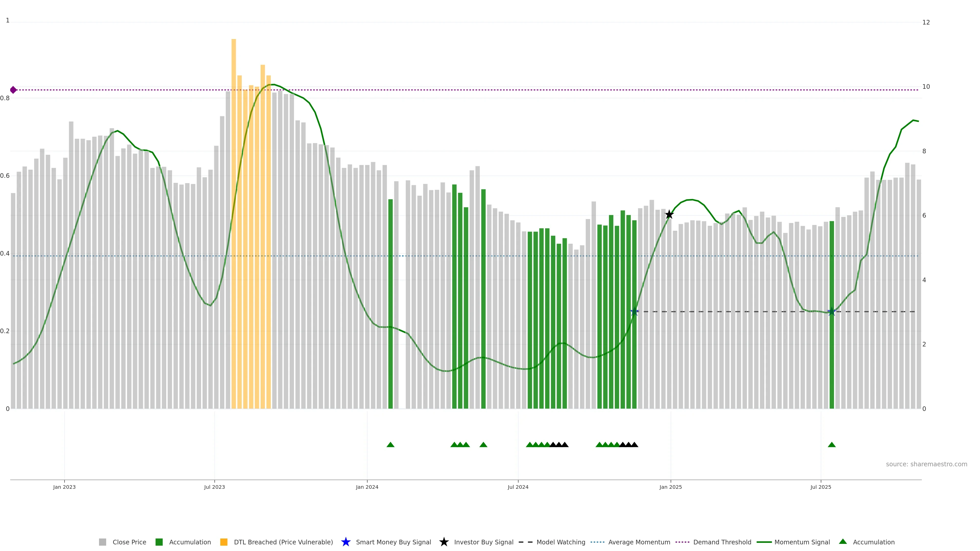
Task: Click the Jan 2025 x-axis label
Action: 670,487
